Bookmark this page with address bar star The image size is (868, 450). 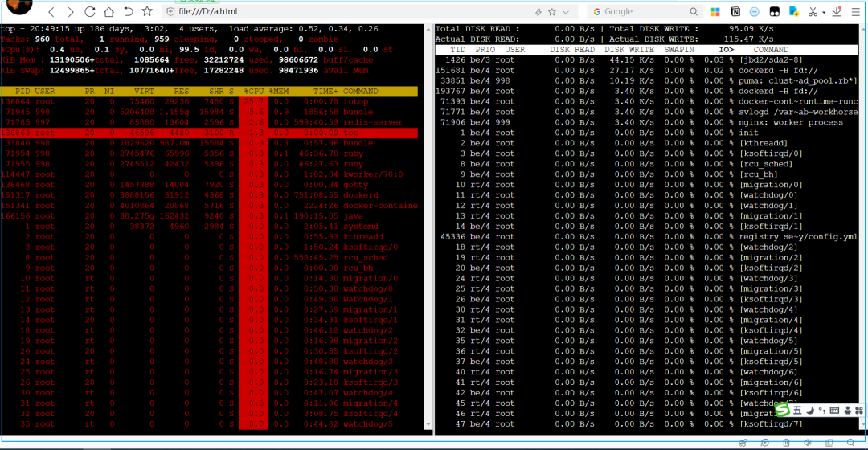click(552, 11)
